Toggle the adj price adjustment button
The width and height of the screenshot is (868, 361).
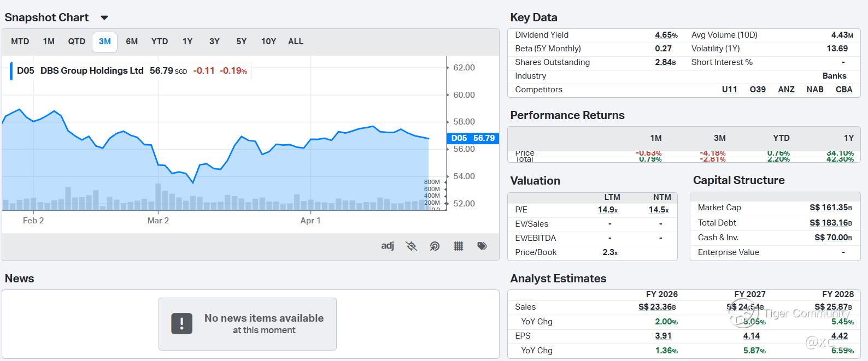[x=388, y=246]
